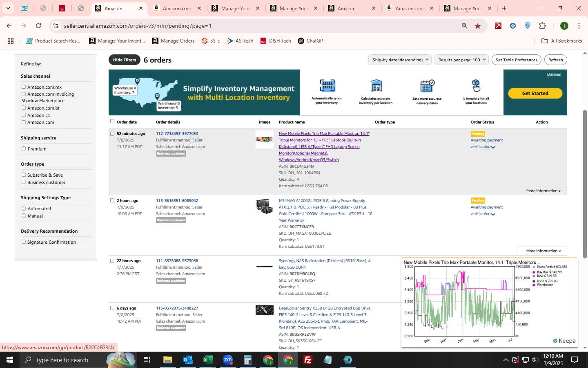The height and width of the screenshot is (368, 588).
Task: Click the Task View taskbar icon
Action: point(147,360)
